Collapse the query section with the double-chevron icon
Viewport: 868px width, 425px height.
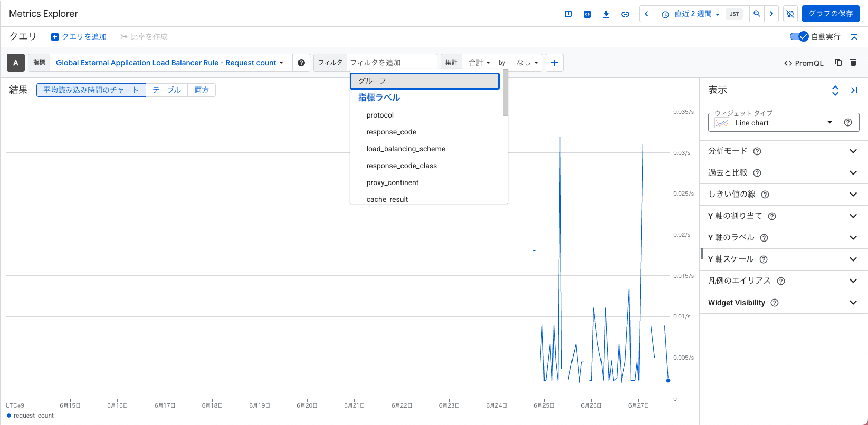click(x=854, y=37)
